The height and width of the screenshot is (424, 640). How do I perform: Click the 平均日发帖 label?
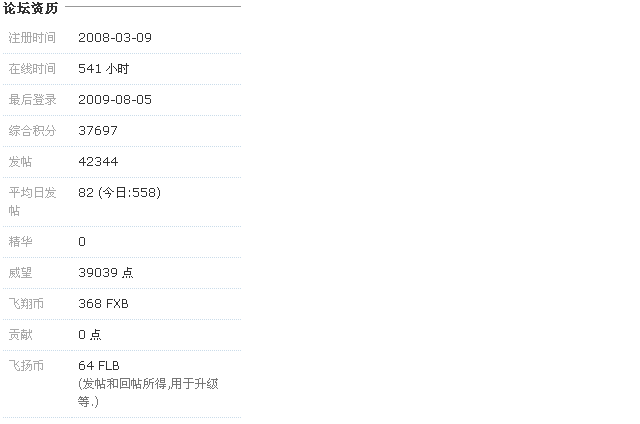pyautogui.click(x=32, y=202)
